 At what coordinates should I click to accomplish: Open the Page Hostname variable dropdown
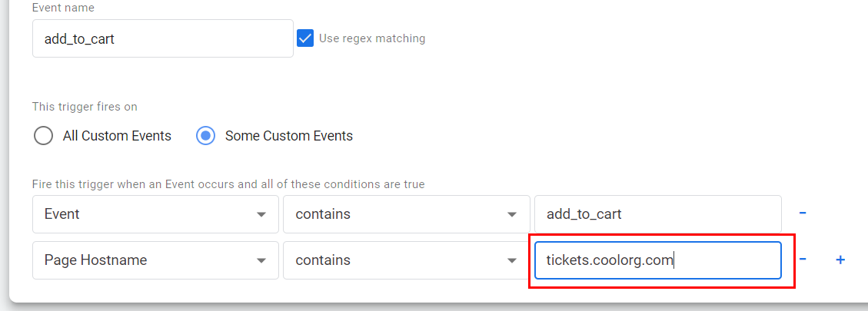[155, 260]
